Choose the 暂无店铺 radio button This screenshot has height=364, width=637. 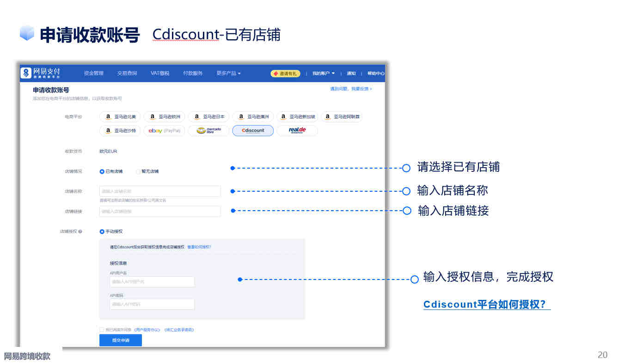point(138,171)
